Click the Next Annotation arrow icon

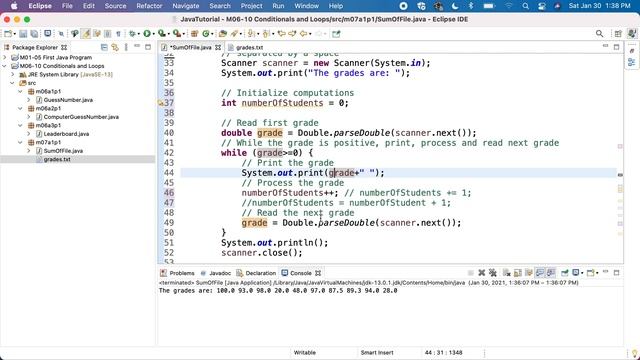point(251,34)
